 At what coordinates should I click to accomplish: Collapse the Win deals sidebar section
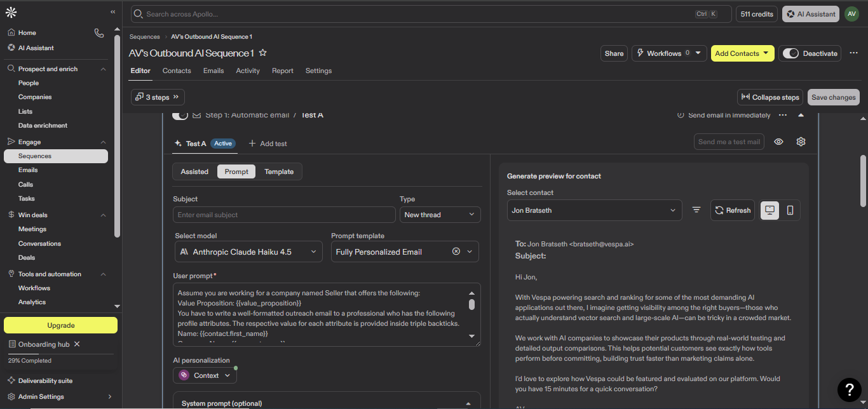point(103,215)
